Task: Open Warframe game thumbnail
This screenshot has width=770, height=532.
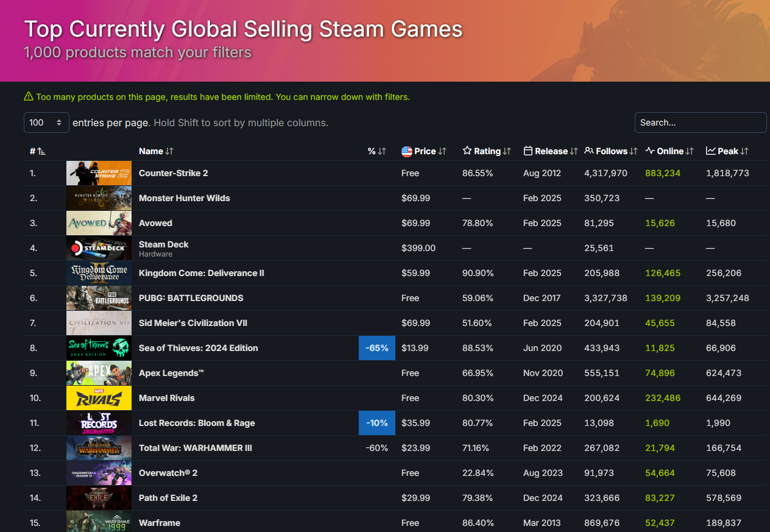Action: point(99,522)
